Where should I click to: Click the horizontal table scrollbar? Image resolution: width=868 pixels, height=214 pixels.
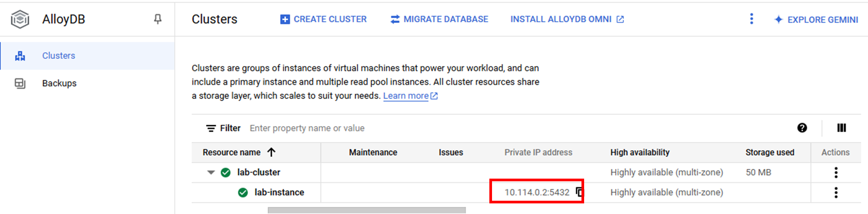coord(367,210)
